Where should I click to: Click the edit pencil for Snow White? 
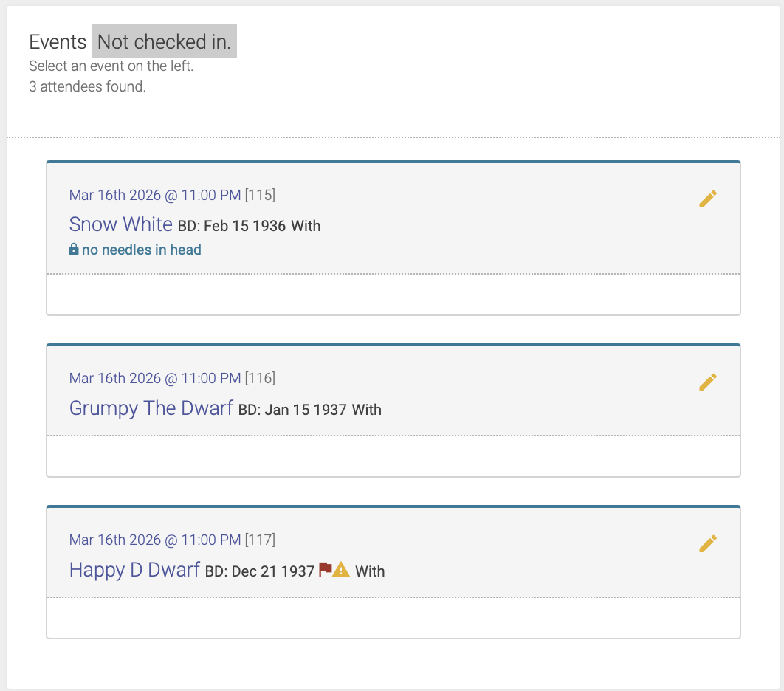[x=707, y=199]
